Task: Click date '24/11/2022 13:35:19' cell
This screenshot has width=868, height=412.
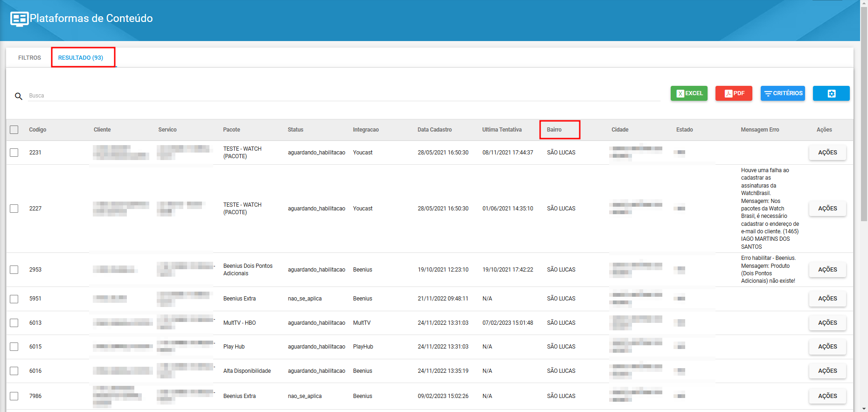Action: pyautogui.click(x=443, y=371)
